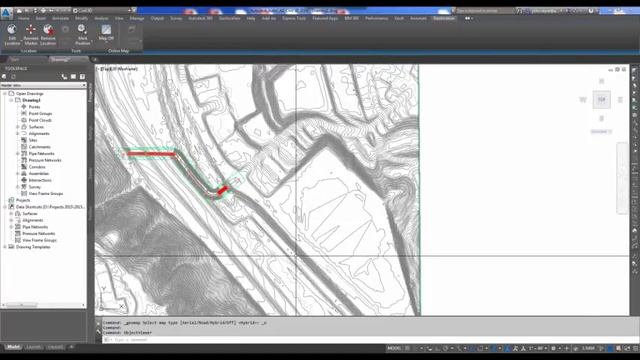Expand the Assemblies tree node
This screenshot has height=360, width=640.
pos(18,173)
